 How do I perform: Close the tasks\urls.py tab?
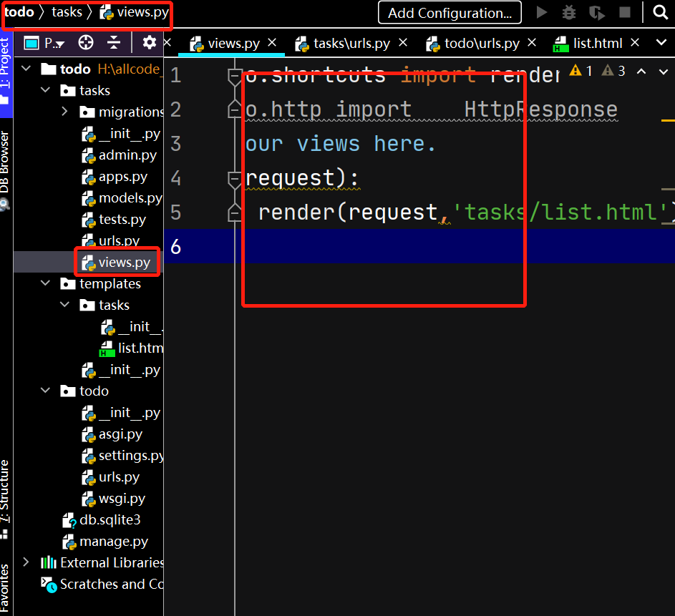pyautogui.click(x=403, y=43)
